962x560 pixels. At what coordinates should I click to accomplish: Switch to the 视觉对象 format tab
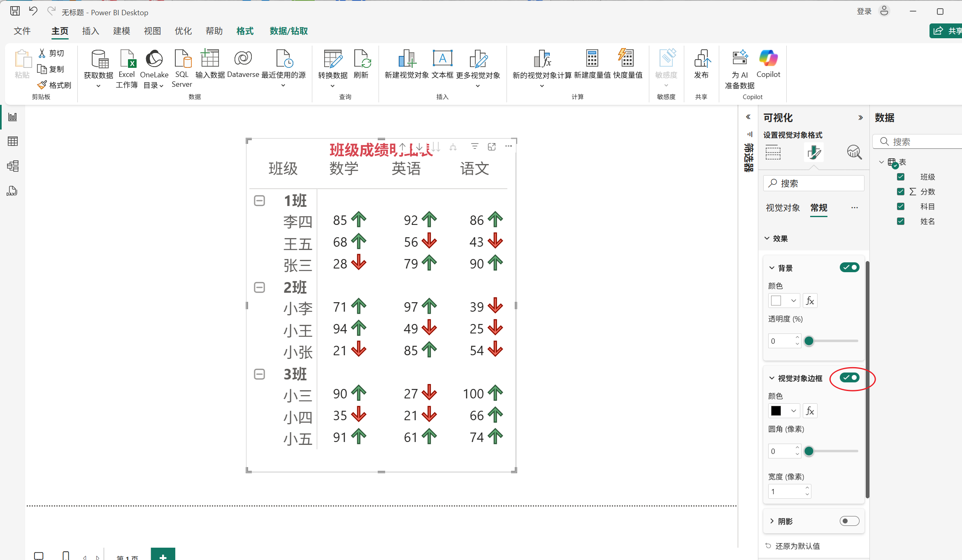783,208
